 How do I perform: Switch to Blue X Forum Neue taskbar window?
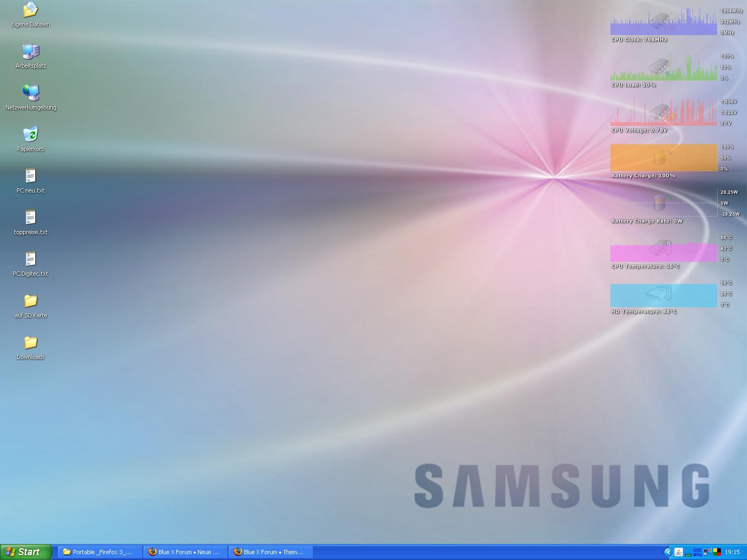(185, 552)
